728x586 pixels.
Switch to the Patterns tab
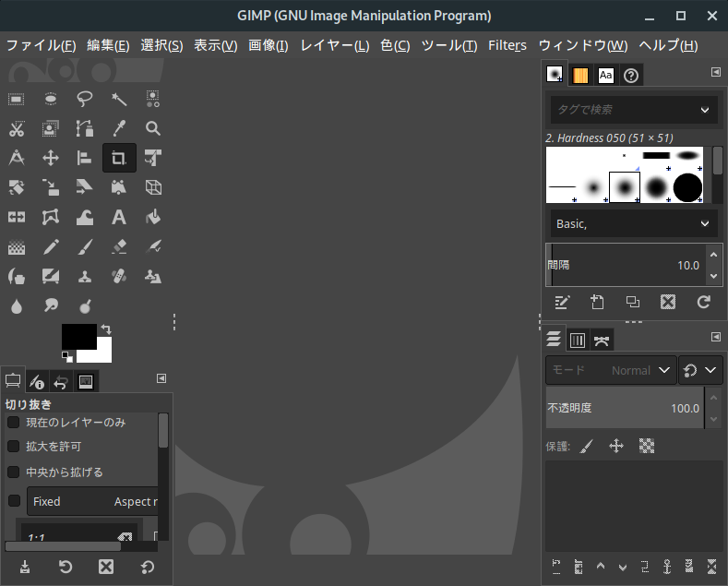(580, 76)
